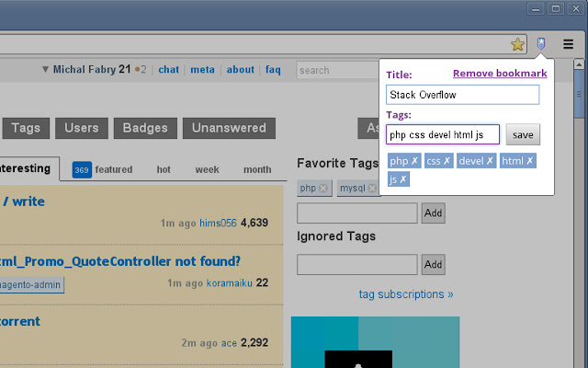Remove the devel tag chip
This screenshot has width=588, height=368.
[490, 161]
